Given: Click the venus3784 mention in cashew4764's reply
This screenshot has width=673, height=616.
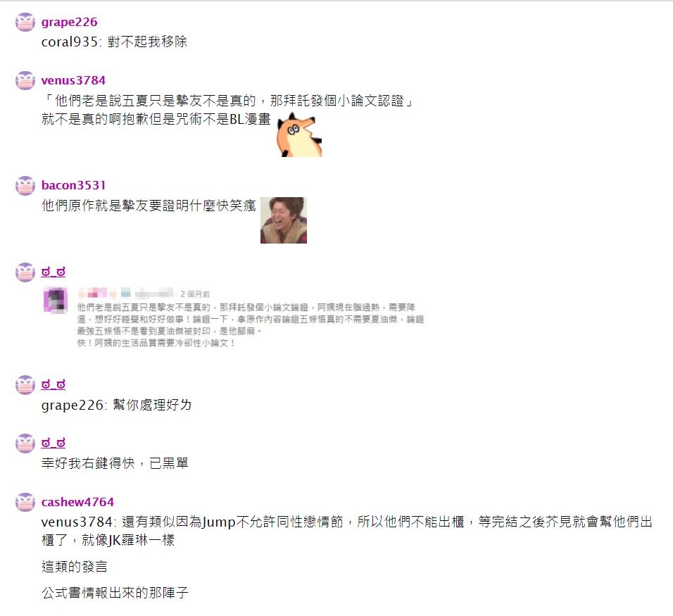Looking at the screenshot, I should 77,522.
